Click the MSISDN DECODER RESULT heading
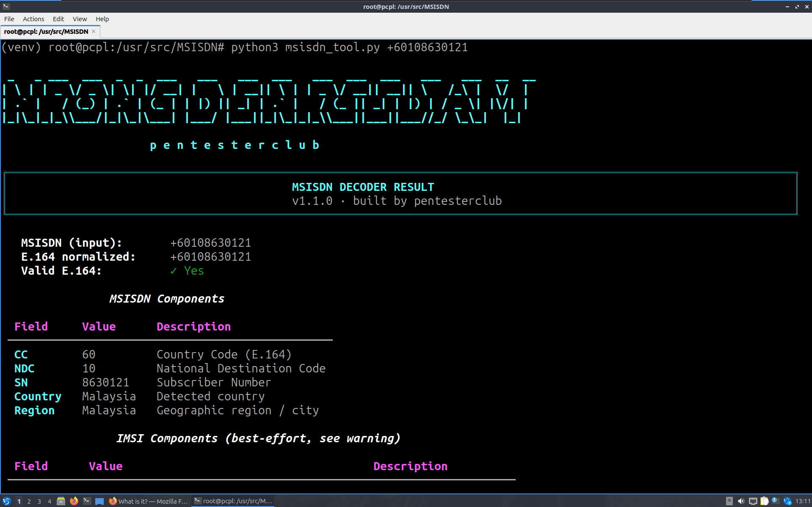 [x=363, y=187]
